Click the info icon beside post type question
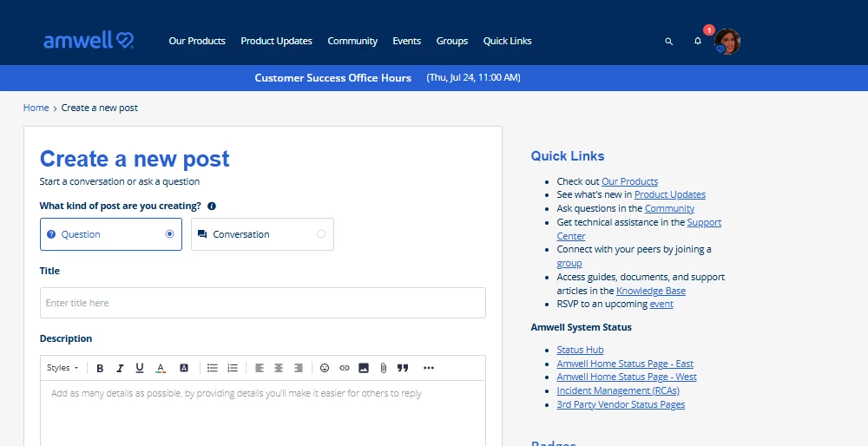868x446 pixels. [212, 206]
